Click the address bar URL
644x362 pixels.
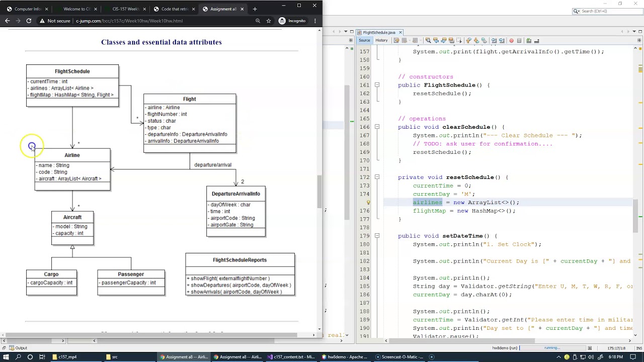[129, 21]
